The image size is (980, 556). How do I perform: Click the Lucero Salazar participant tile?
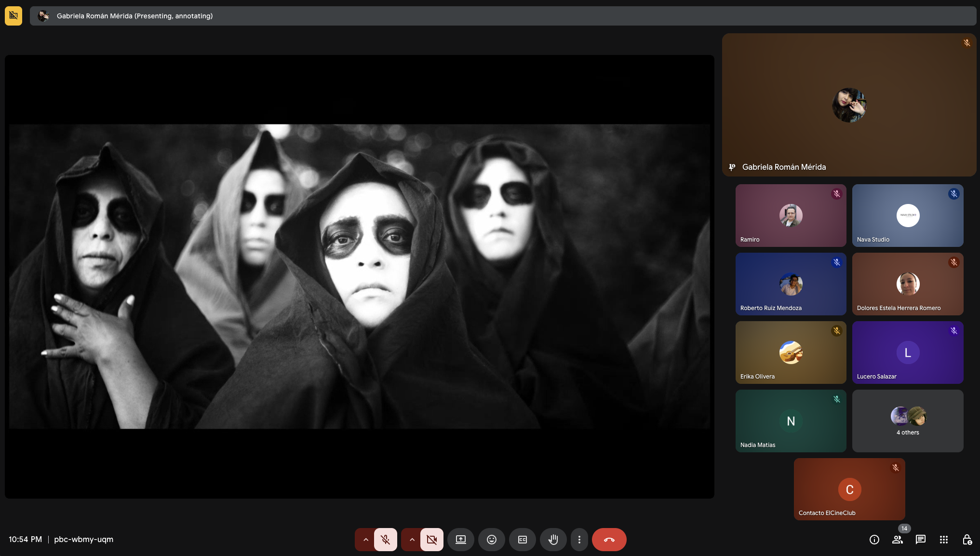coord(907,353)
